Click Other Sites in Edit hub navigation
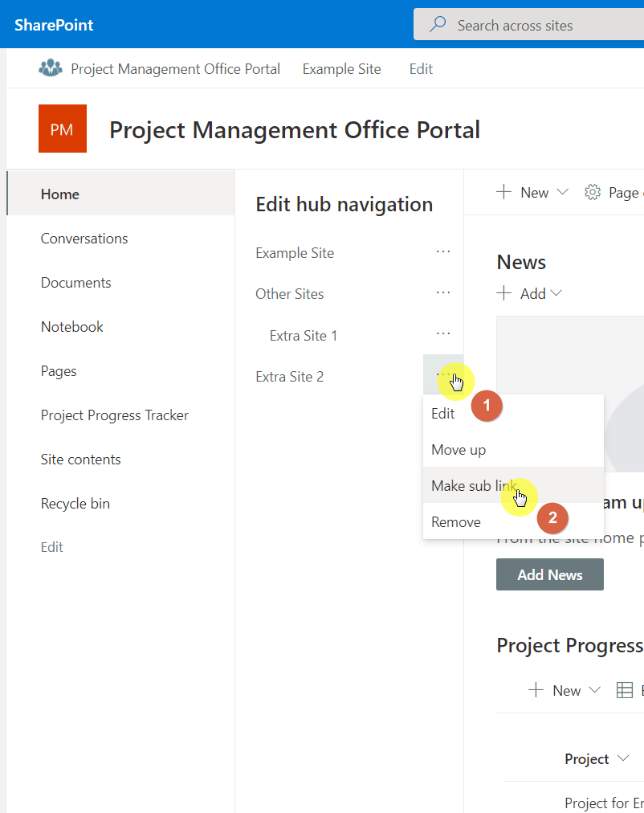The width and height of the screenshot is (644, 813). point(290,294)
